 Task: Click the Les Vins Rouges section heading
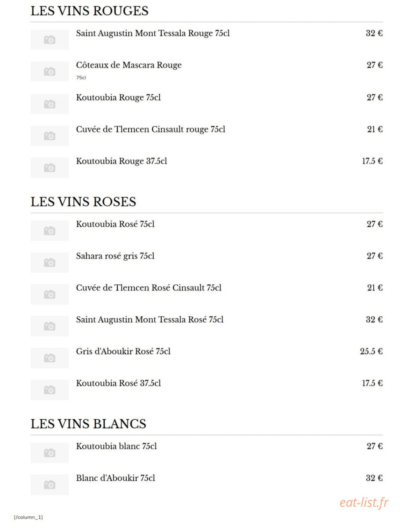click(89, 11)
